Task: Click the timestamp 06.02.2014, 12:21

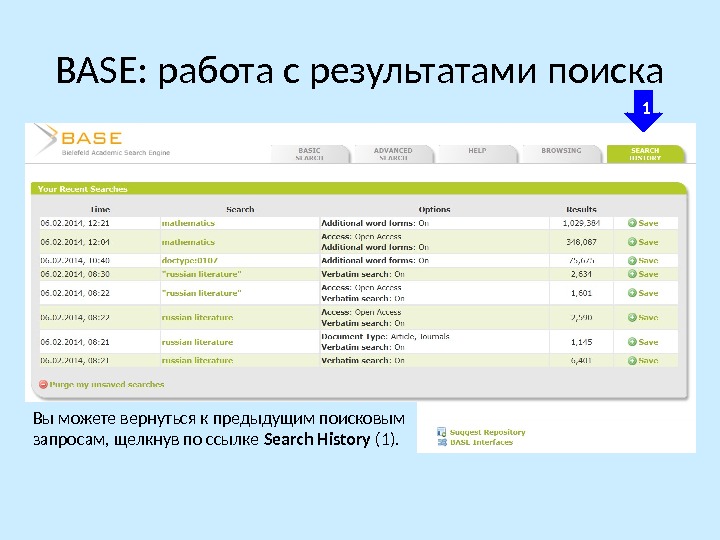Action: click(x=75, y=223)
